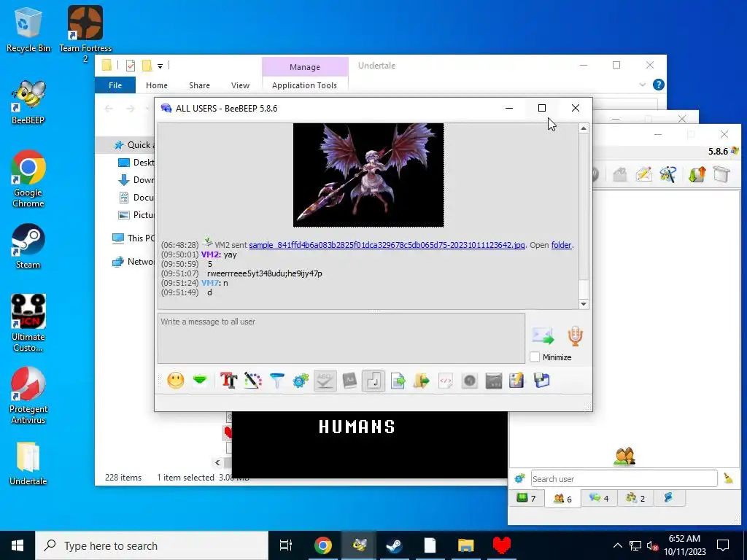The width and height of the screenshot is (747, 560).
Task: Select the Home ribbon tab
Action: (157, 85)
